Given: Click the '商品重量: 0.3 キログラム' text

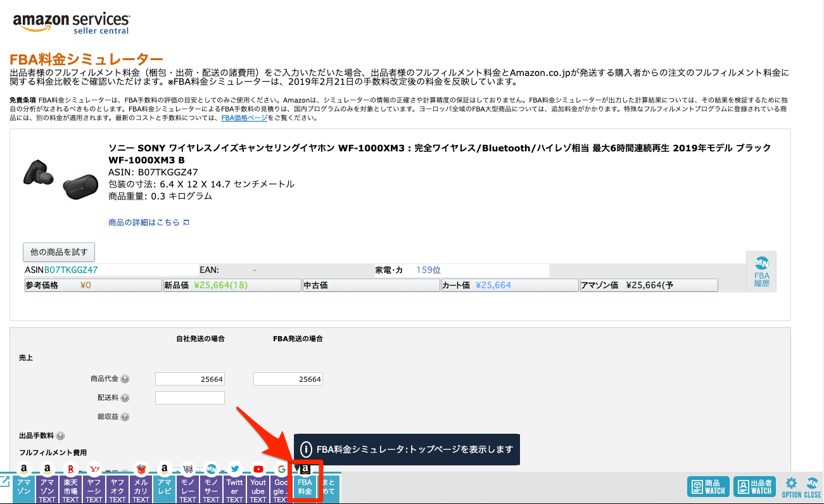Looking at the screenshot, I should (x=160, y=196).
